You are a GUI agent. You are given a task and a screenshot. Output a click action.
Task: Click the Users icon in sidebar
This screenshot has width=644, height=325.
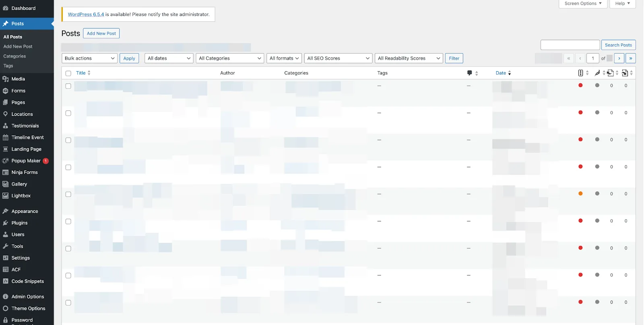[x=6, y=234]
